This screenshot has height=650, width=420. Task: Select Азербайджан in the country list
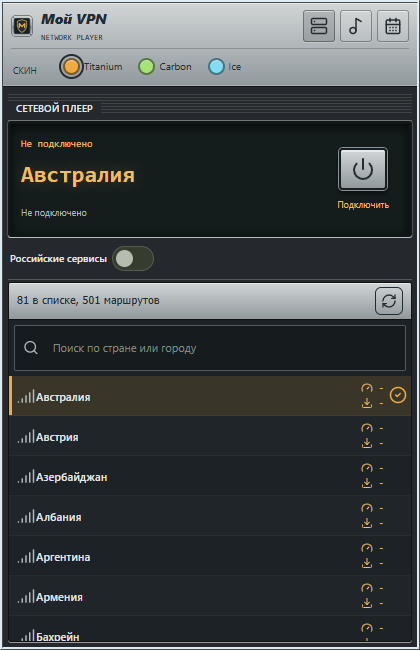[210, 476]
